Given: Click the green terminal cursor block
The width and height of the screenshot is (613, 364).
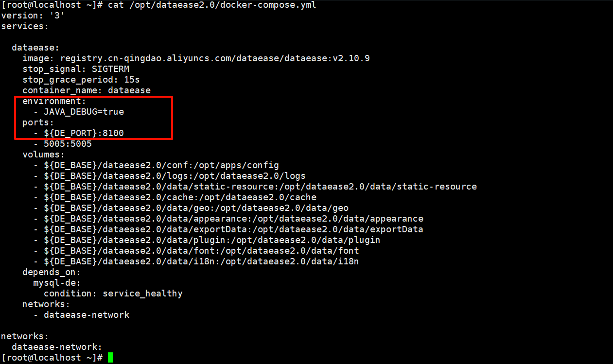Looking at the screenshot, I should tap(110, 358).
